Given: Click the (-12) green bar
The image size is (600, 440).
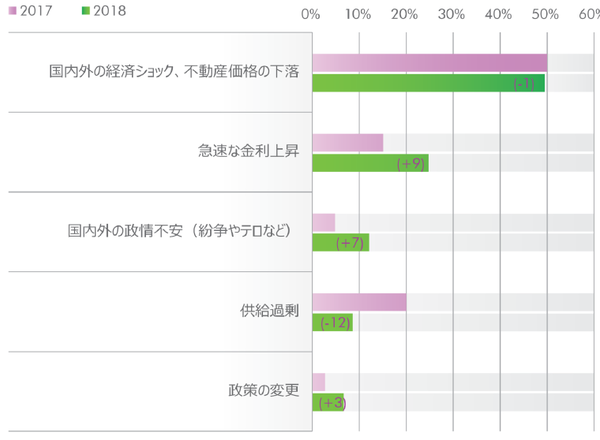Looking at the screenshot, I should pos(332,322).
